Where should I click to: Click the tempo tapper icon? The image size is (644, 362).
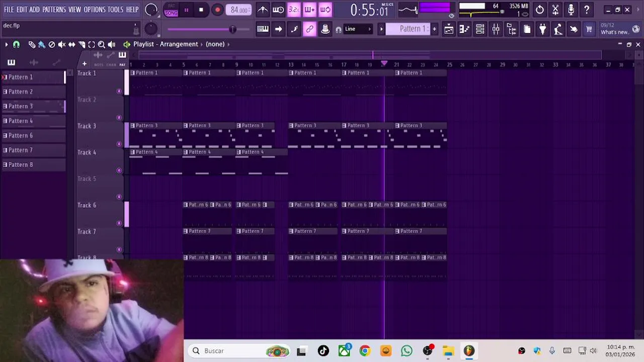click(x=558, y=29)
